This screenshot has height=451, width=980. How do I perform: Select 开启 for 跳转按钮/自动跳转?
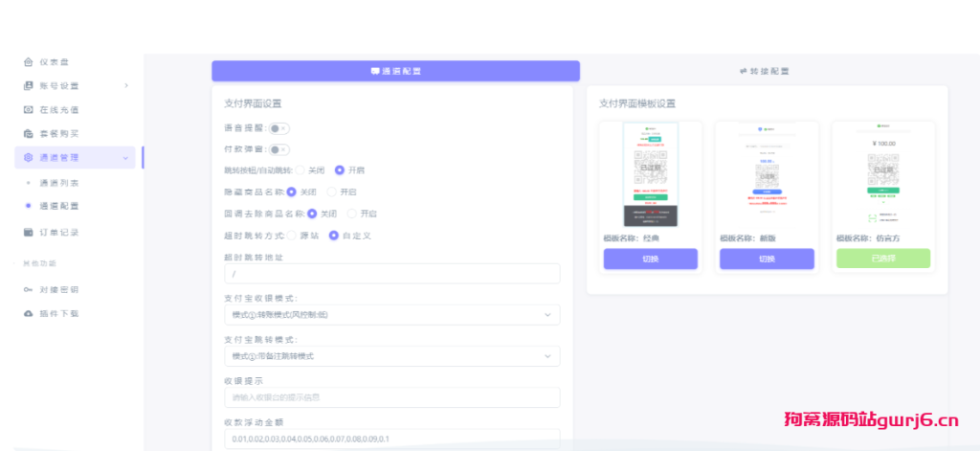click(x=340, y=169)
